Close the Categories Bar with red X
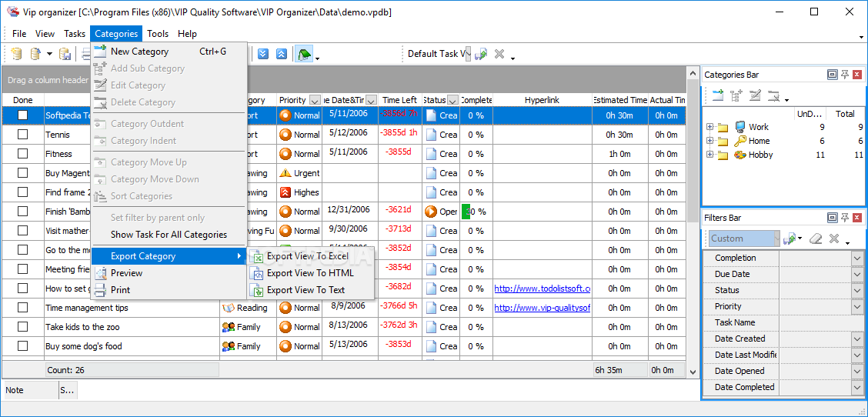The height and width of the screenshot is (417, 868). 857,75
